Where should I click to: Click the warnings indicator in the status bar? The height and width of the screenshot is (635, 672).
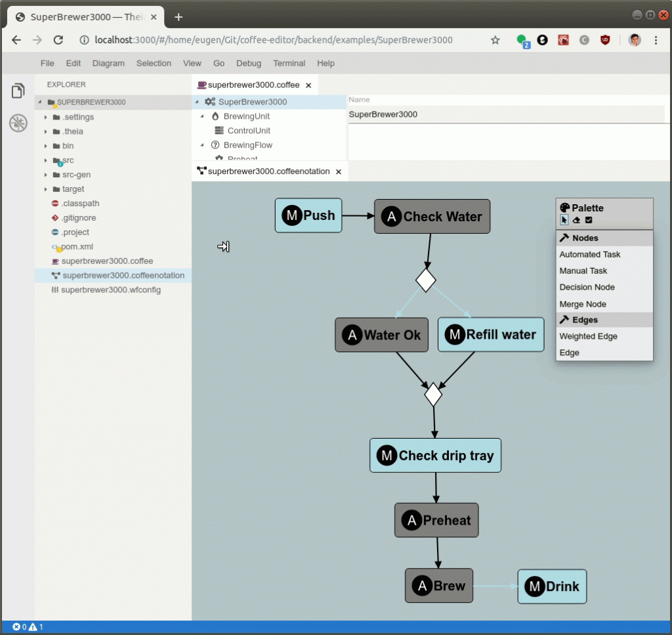click(x=31, y=627)
